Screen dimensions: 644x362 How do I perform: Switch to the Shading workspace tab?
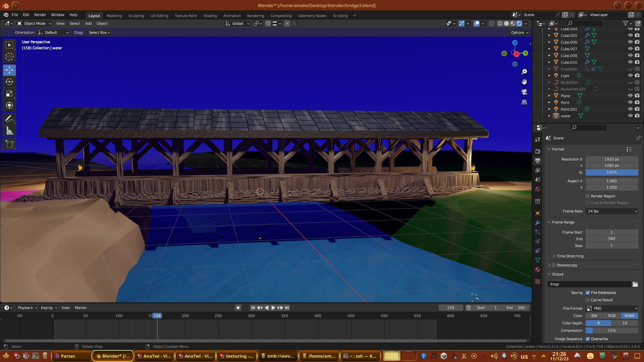tap(210, 16)
